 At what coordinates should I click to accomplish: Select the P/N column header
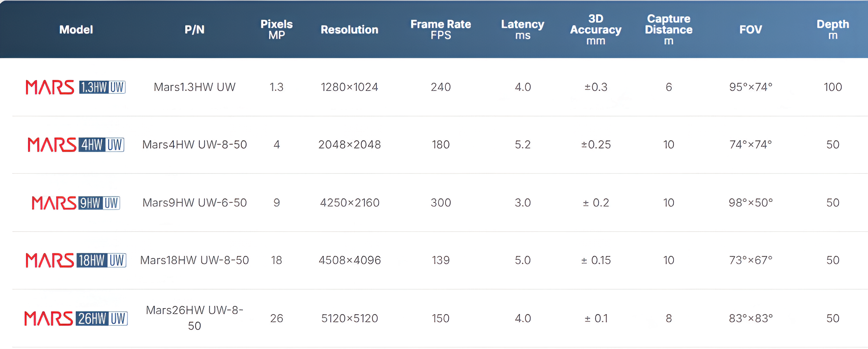[194, 30]
